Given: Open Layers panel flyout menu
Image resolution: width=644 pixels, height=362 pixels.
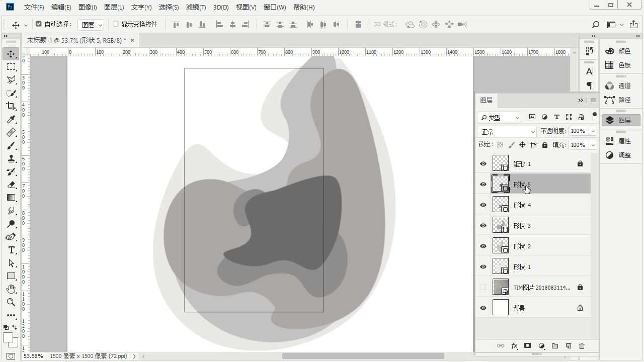Looking at the screenshot, I should 593,101.
